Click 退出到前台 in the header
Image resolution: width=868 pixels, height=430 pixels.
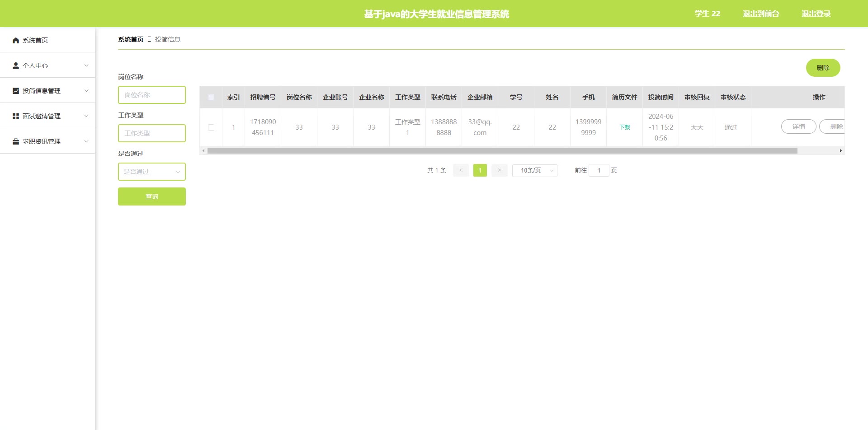tap(761, 14)
